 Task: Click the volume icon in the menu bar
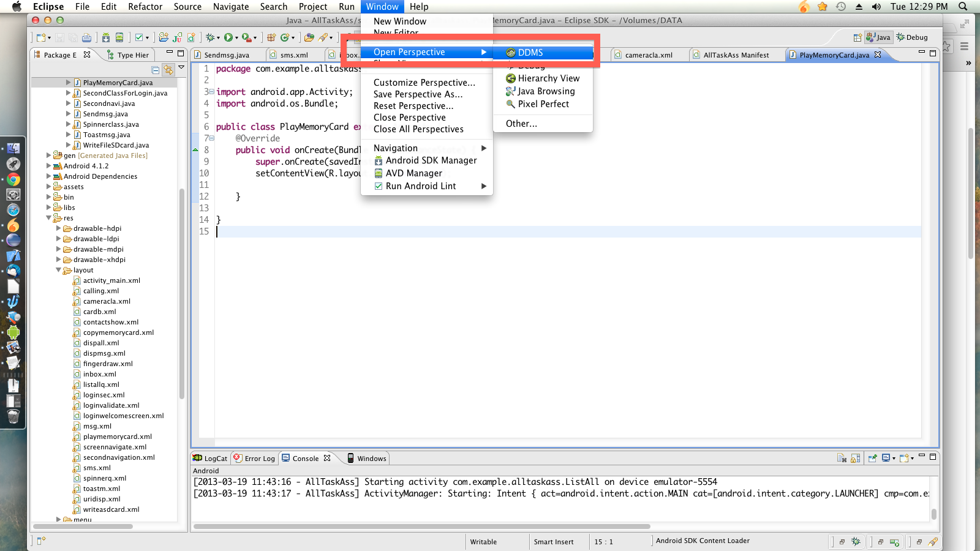876,7
